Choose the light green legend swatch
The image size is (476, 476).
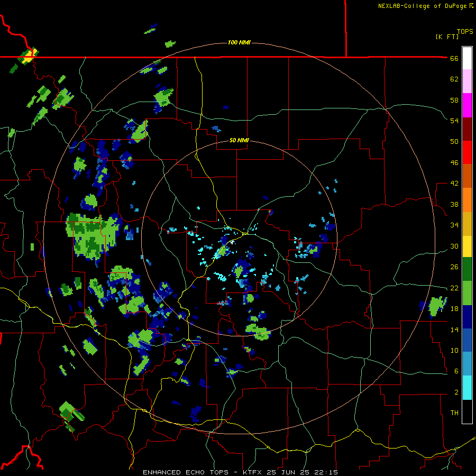click(467, 293)
